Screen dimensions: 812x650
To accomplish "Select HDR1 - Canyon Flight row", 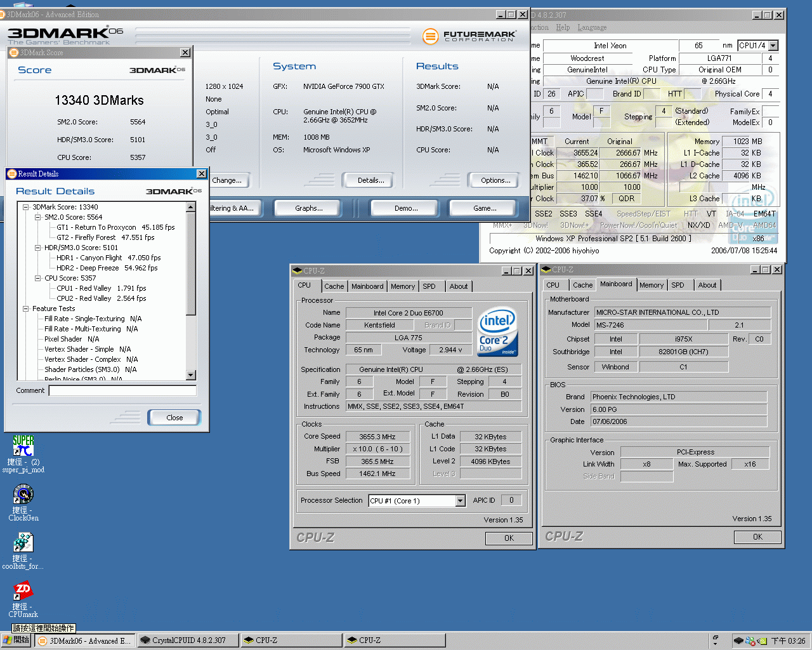I will tap(108, 258).
